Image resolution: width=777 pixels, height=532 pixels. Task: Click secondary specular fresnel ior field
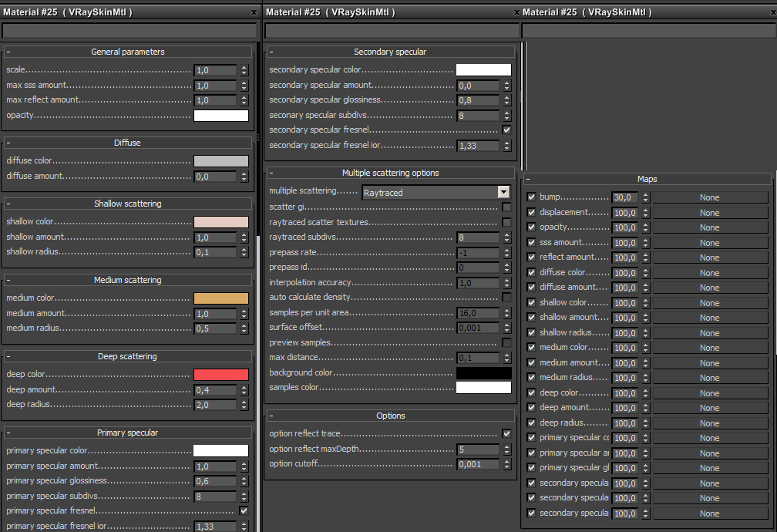[478, 146]
